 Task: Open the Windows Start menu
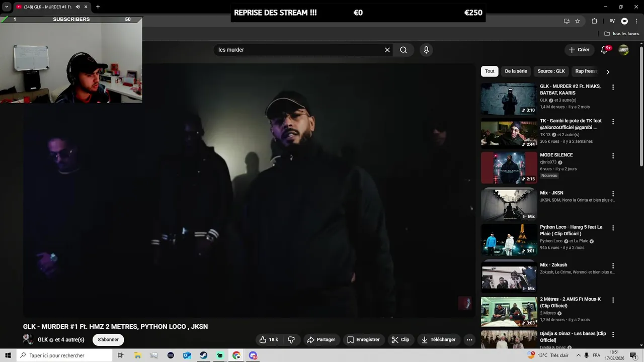(8, 355)
